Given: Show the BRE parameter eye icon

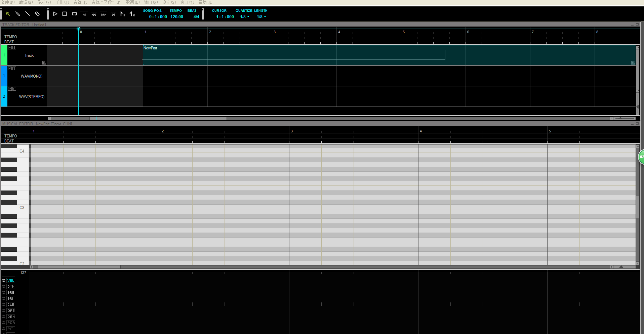Looking at the screenshot, I should [4, 293].
